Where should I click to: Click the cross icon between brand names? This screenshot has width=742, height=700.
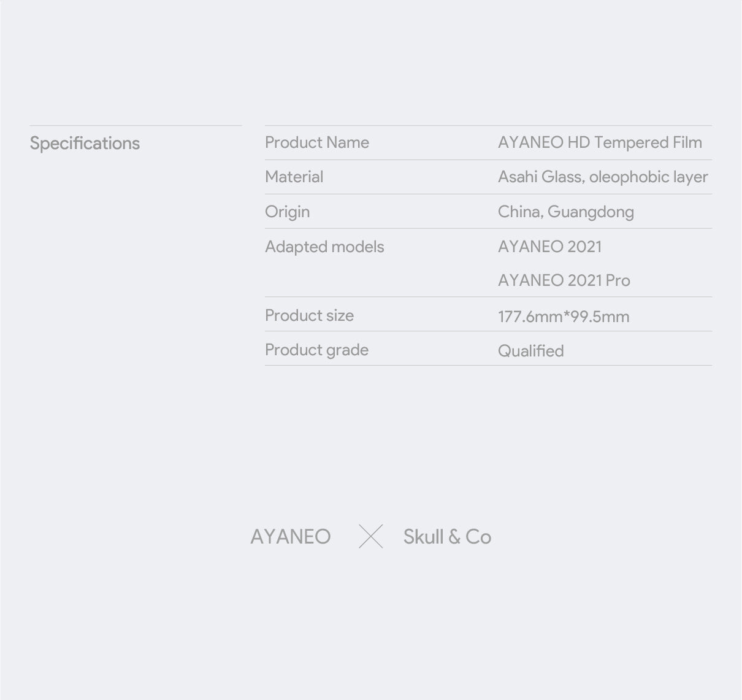pos(370,536)
